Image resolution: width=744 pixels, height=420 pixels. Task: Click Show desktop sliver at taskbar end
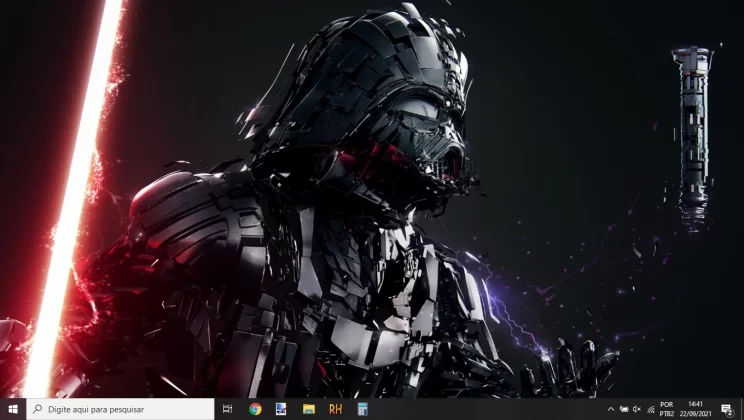742,409
